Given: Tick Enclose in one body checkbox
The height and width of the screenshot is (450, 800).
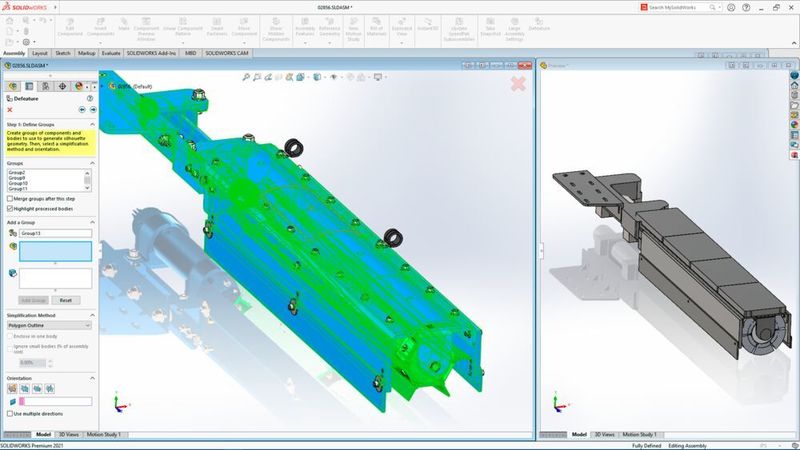Looking at the screenshot, I should pos(10,336).
